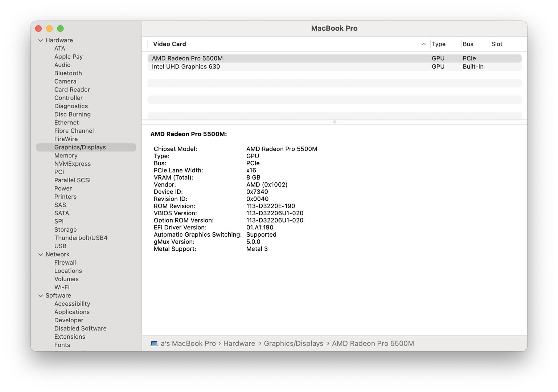Open the Thunderbolt/USB4 sidebar item
The image size is (558, 392).
click(x=81, y=238)
